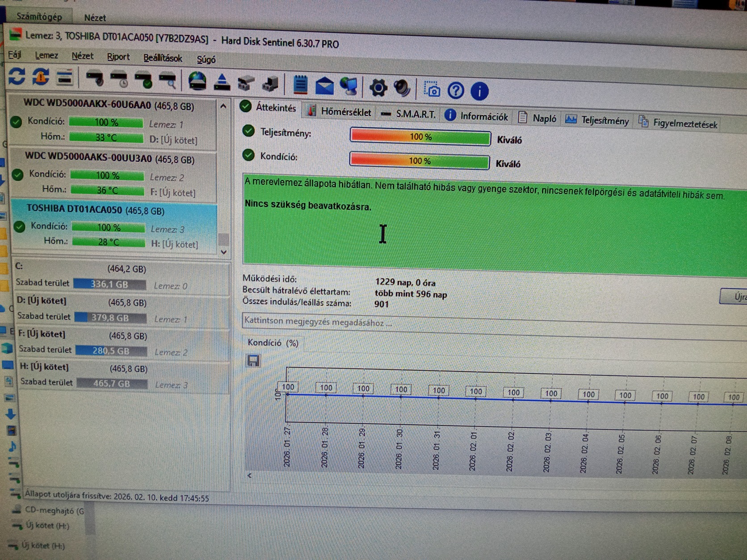The image size is (747, 560).
Task: Click the 28 °C temperature bar for TOSHIBA
Action: 109,242
